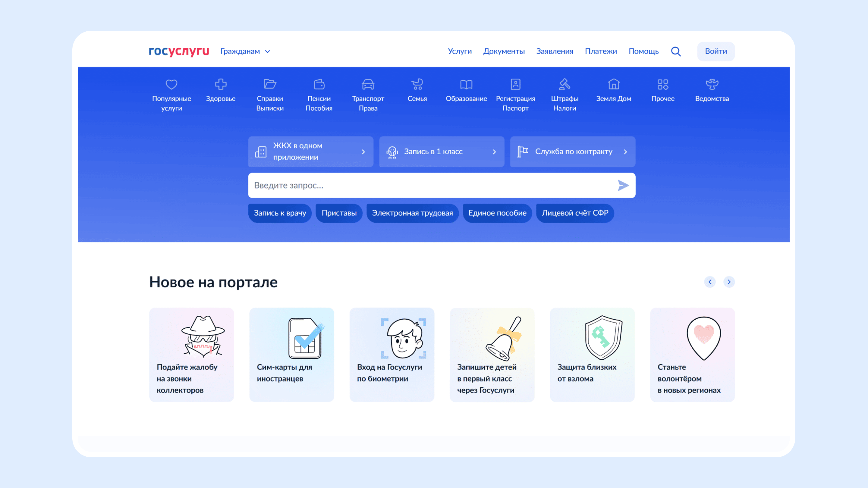This screenshot has width=868, height=488.
Task: Open the Заявления menu item
Action: click(x=555, y=51)
